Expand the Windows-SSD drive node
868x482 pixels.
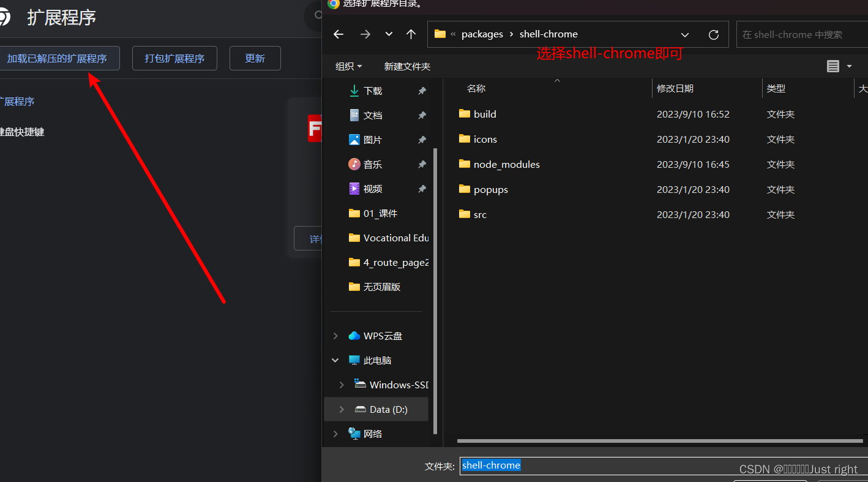pyautogui.click(x=342, y=385)
